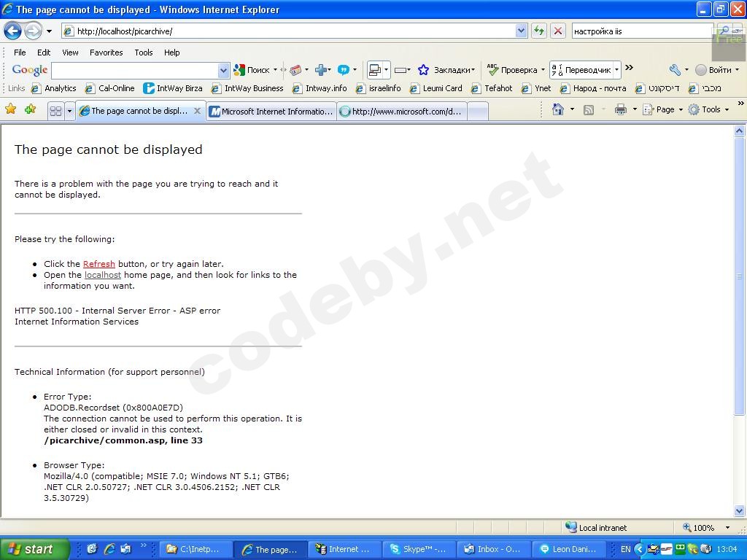Click the Проверка spell check button
This screenshot has height=560, width=747.
tap(512, 70)
